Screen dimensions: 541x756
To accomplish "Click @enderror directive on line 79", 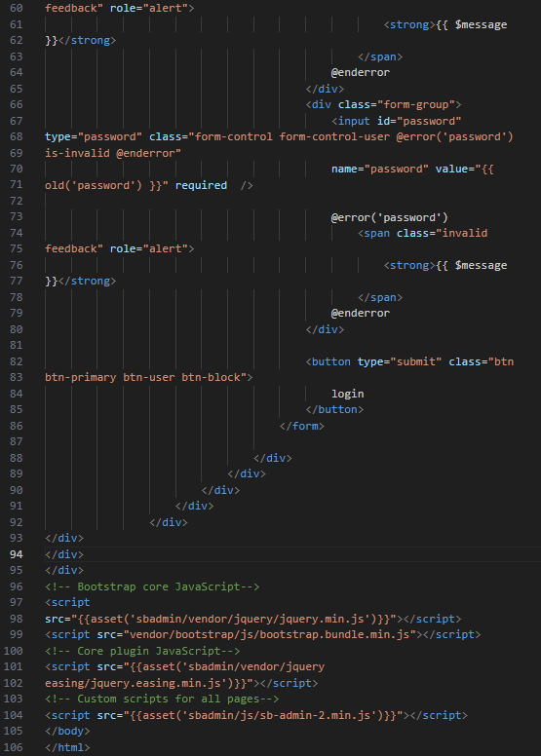I will click(x=361, y=313).
